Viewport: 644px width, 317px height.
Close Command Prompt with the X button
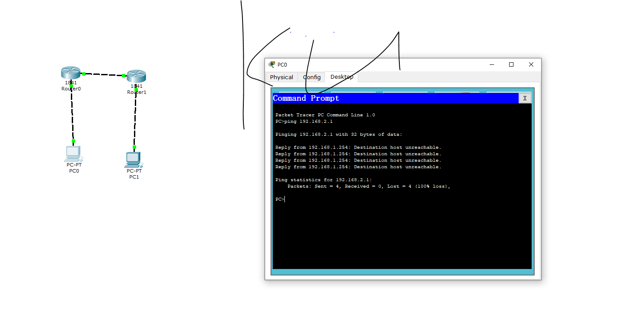pos(525,98)
